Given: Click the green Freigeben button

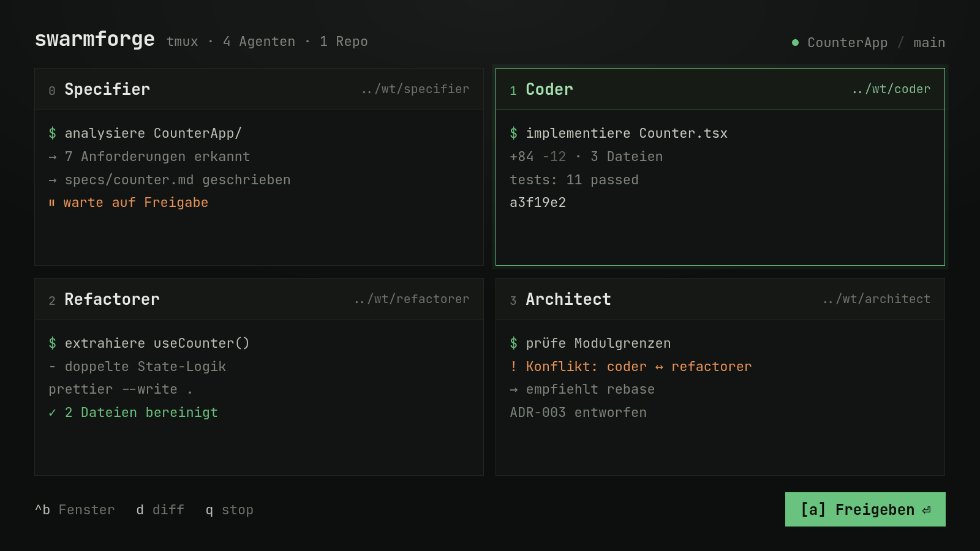Looking at the screenshot, I should (865, 509).
